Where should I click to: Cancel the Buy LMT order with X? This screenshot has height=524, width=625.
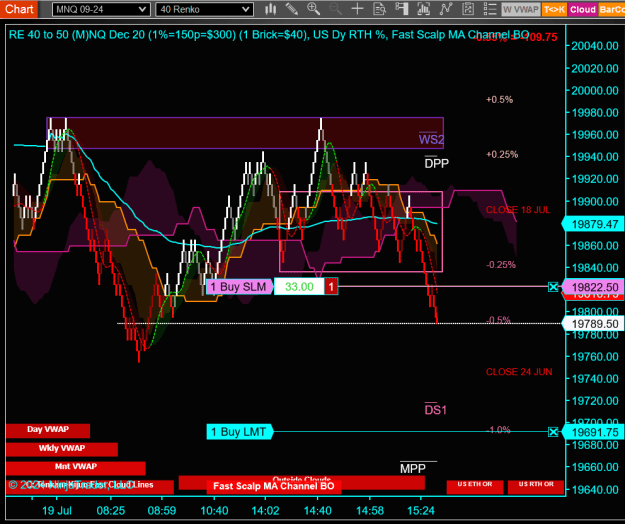click(553, 432)
